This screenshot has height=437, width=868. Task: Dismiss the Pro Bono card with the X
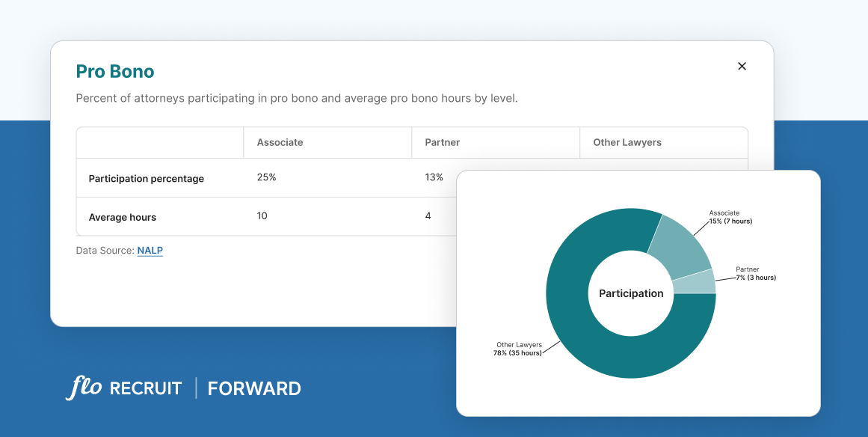tap(742, 66)
